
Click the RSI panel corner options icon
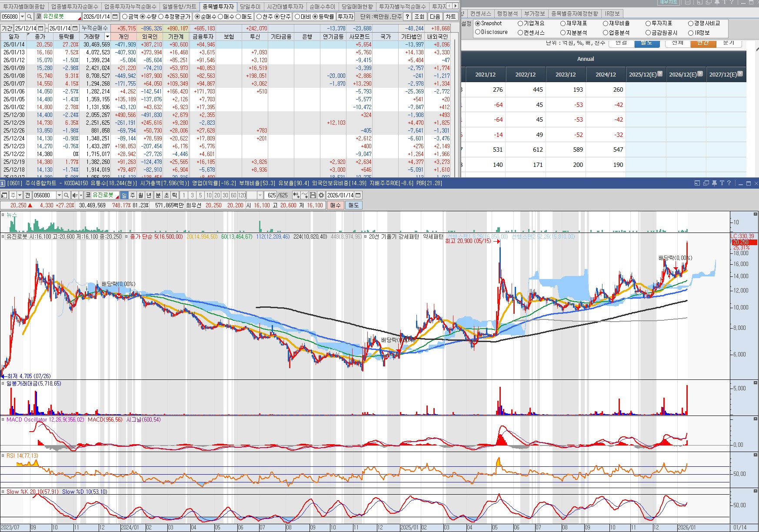click(756, 455)
